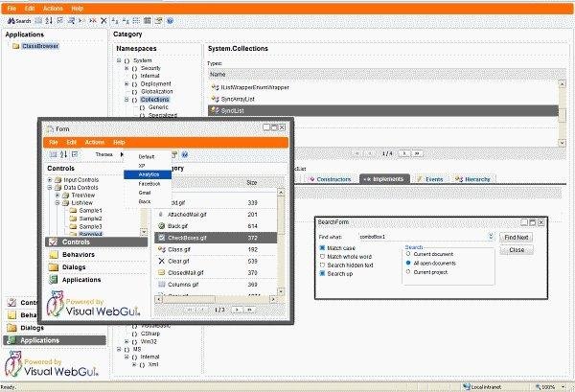The width and height of the screenshot is (575, 392).
Task: Select the Current project radio button
Action: (x=408, y=272)
